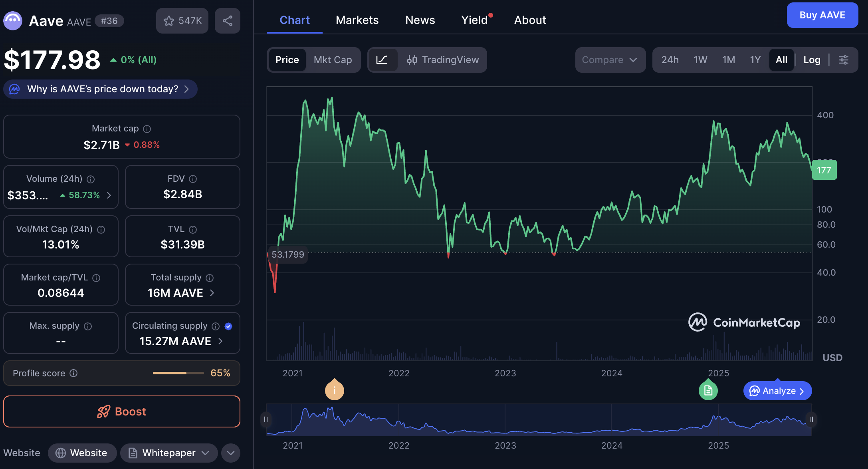Viewport: 868px width, 469px height.
Task: Click the orange info event marker
Action: click(334, 390)
